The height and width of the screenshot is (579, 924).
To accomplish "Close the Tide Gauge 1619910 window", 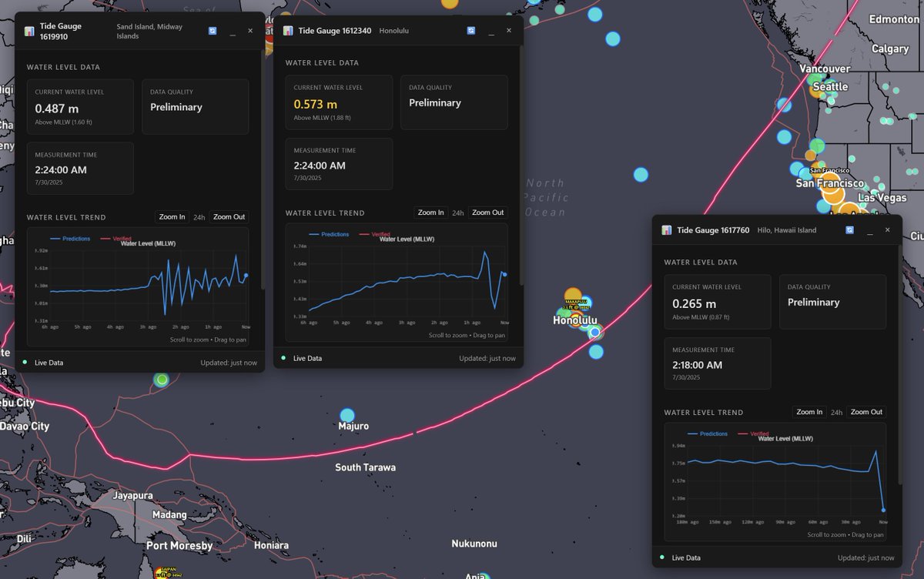I will click(x=250, y=31).
